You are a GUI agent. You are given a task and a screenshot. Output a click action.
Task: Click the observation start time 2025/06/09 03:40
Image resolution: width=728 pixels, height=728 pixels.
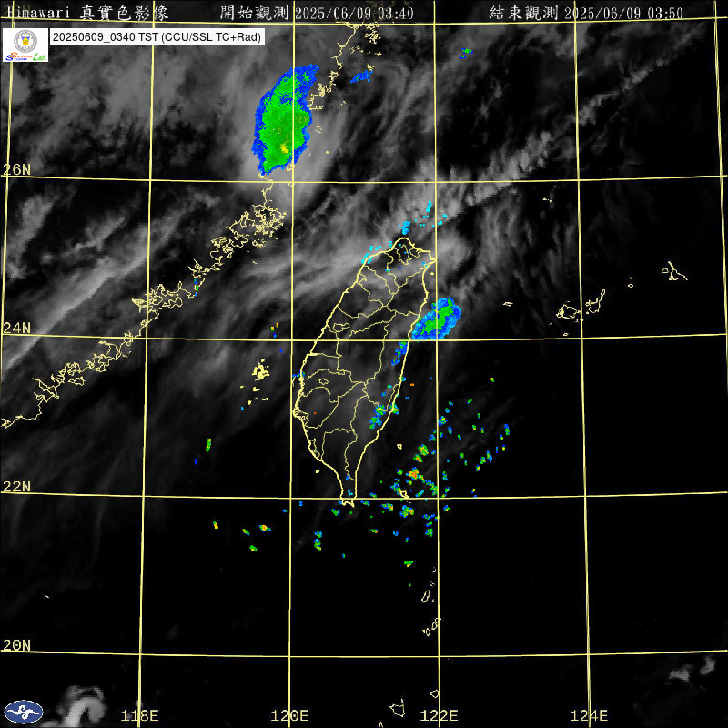coord(354,13)
